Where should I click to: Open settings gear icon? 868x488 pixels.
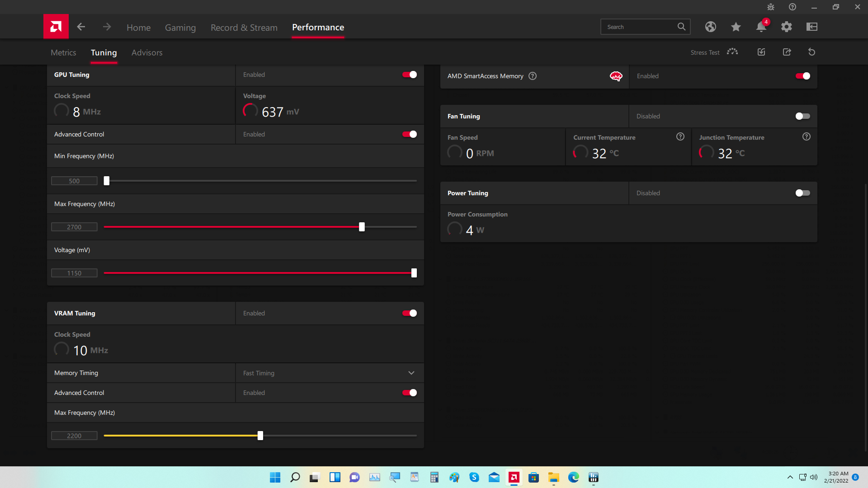point(787,27)
